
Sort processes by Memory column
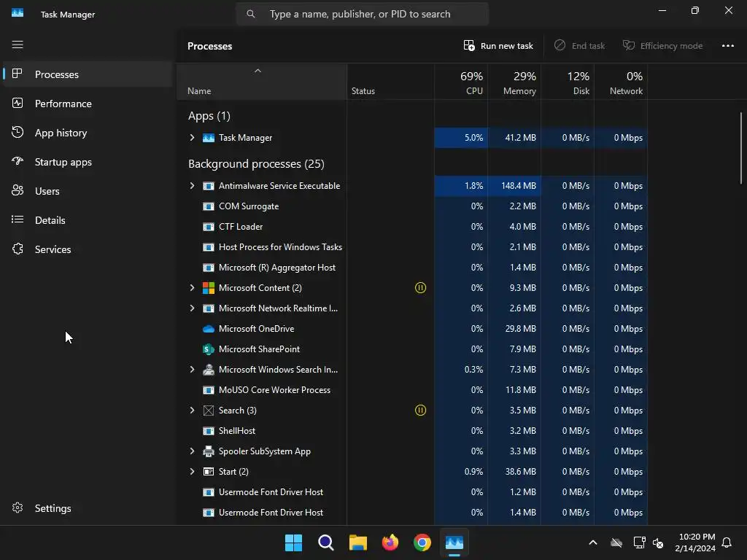[x=514, y=82]
